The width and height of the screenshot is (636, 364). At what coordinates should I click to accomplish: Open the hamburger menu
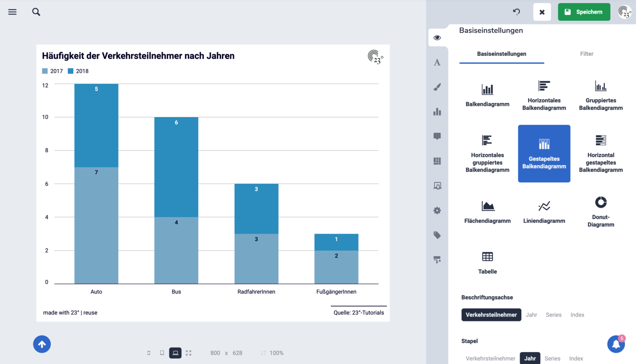[x=12, y=12]
